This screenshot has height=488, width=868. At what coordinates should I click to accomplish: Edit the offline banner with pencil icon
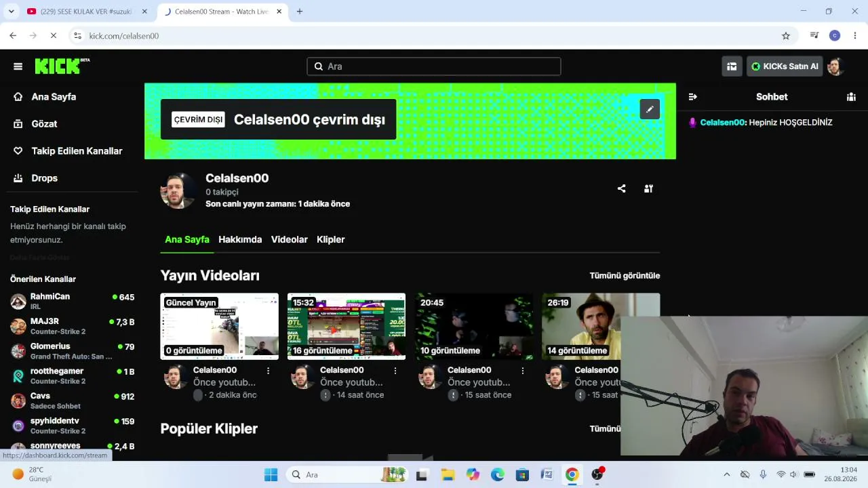pyautogui.click(x=650, y=109)
